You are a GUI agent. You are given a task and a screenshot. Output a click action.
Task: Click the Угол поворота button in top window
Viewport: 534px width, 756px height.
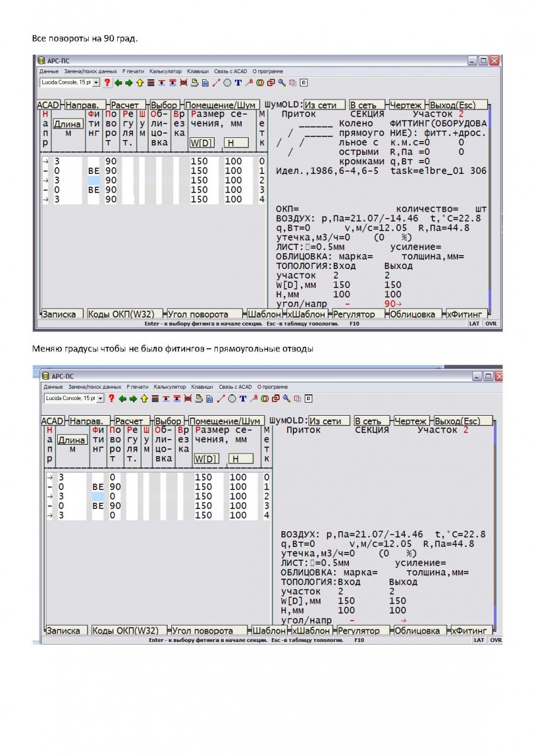pos(203,314)
